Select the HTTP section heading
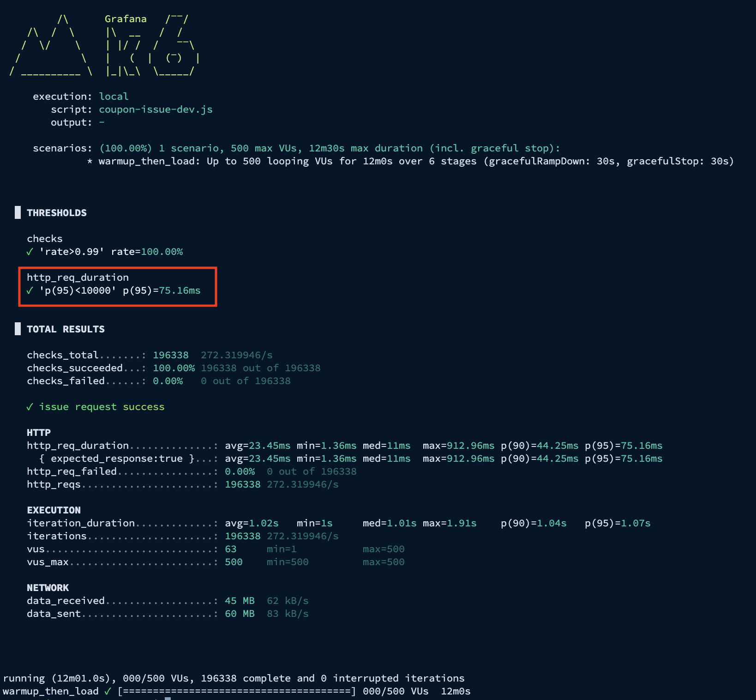Image resolution: width=756 pixels, height=700 pixels. coord(39,433)
